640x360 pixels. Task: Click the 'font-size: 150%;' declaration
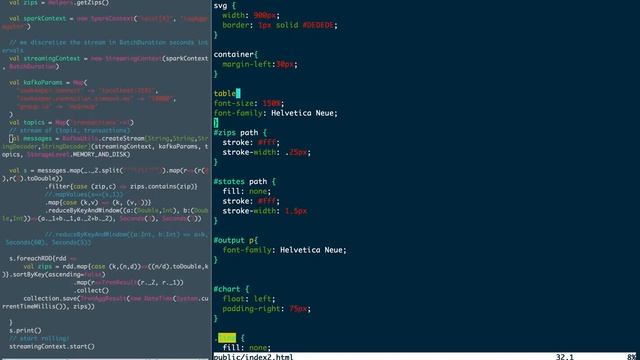249,103
